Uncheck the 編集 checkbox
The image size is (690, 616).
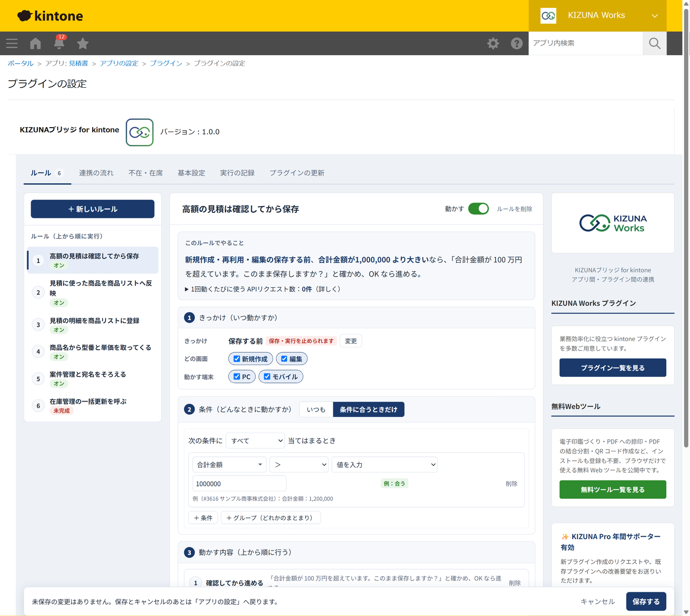tap(284, 359)
